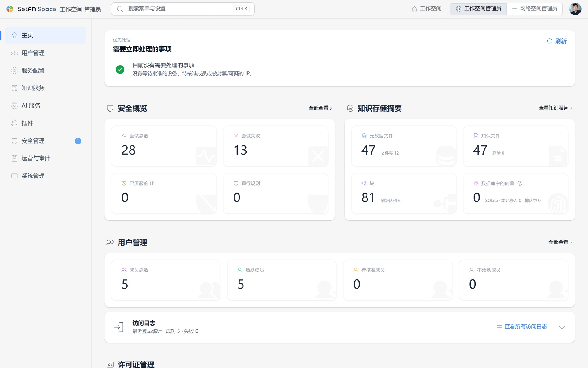Open 知识服务 in the sidebar
The width and height of the screenshot is (588, 368).
[x=45, y=88]
